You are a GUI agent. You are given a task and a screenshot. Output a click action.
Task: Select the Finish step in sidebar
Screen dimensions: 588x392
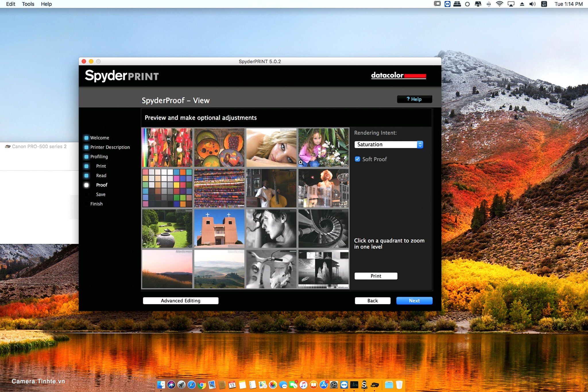[x=96, y=204]
